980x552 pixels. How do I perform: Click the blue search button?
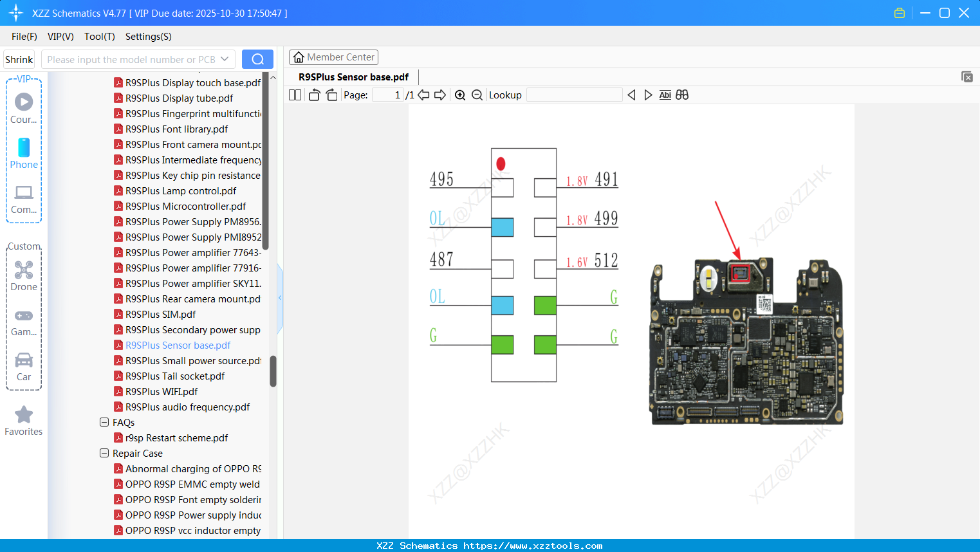[x=257, y=59]
